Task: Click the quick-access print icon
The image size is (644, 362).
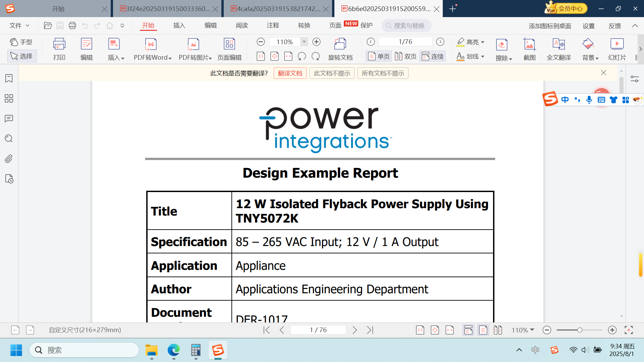Action: tap(72, 25)
